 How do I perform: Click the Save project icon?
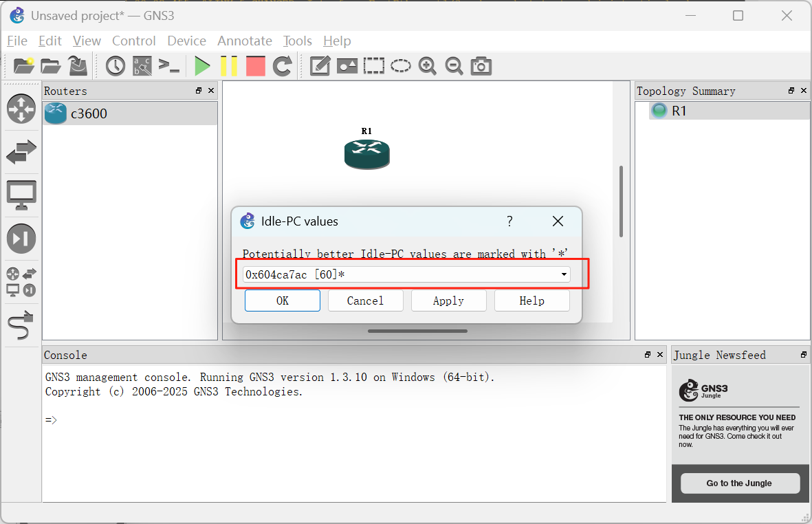click(78, 66)
